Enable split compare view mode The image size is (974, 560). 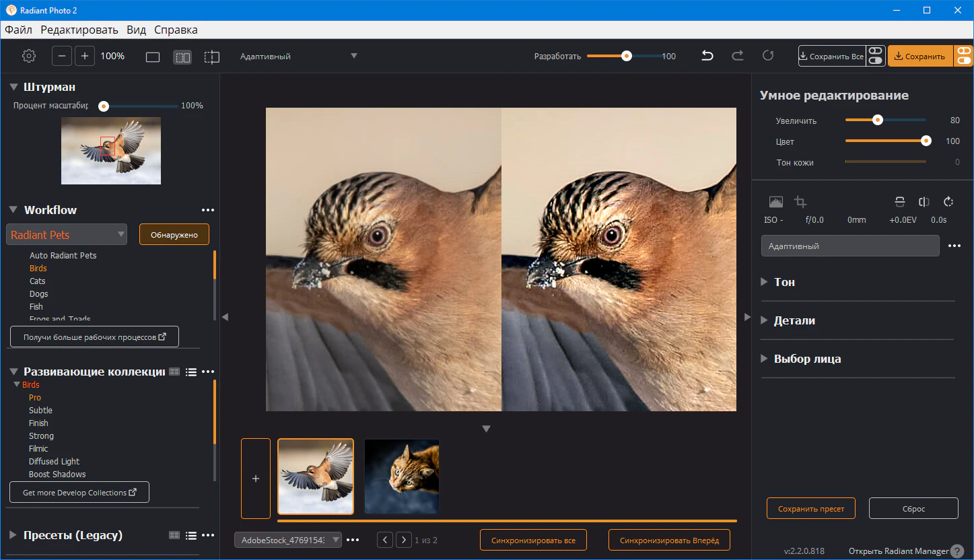click(212, 57)
